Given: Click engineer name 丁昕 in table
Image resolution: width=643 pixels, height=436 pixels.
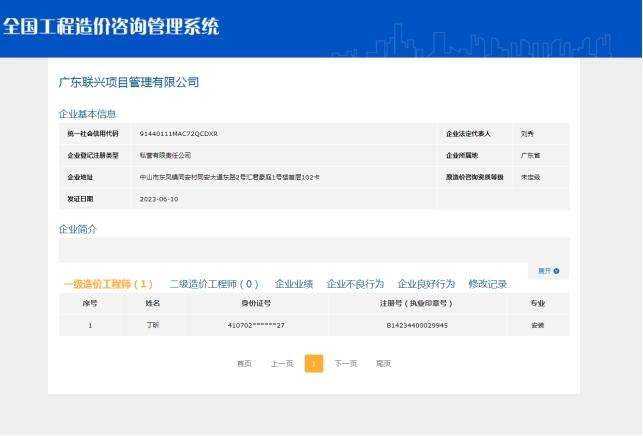Looking at the screenshot, I should click(153, 325).
